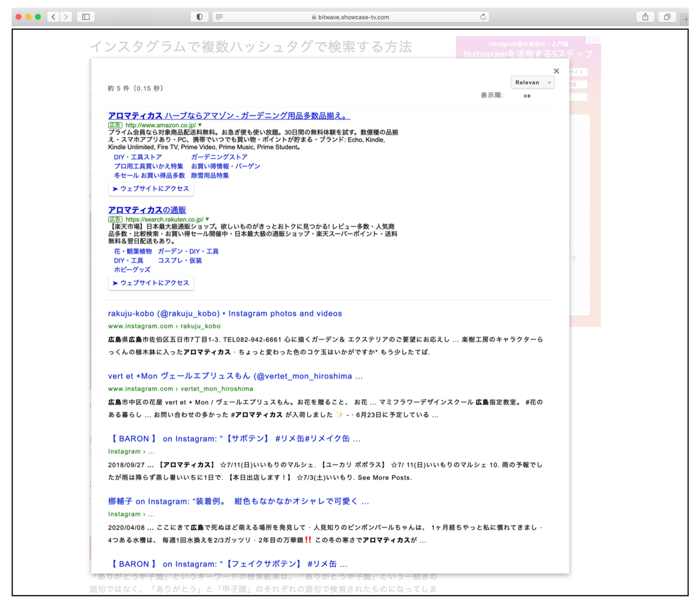Click the back navigation arrow
700x606 pixels.
(53, 16)
